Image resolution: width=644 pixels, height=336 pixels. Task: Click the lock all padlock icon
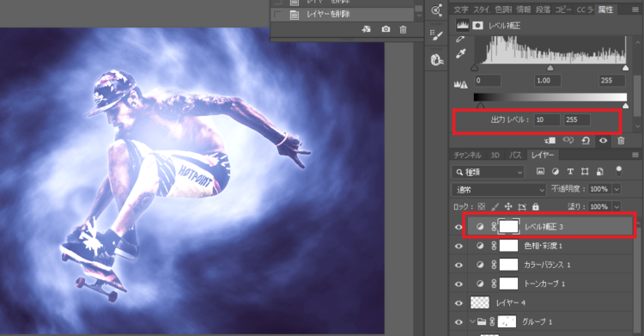pyautogui.click(x=535, y=206)
